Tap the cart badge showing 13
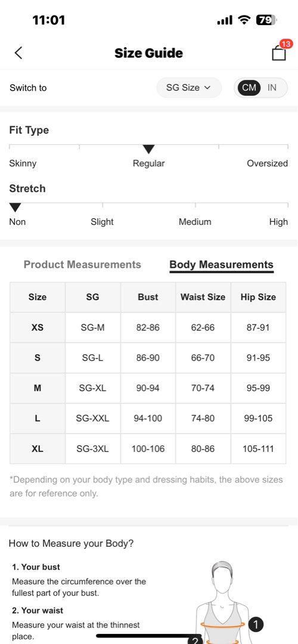The image size is (298, 644). [286, 44]
